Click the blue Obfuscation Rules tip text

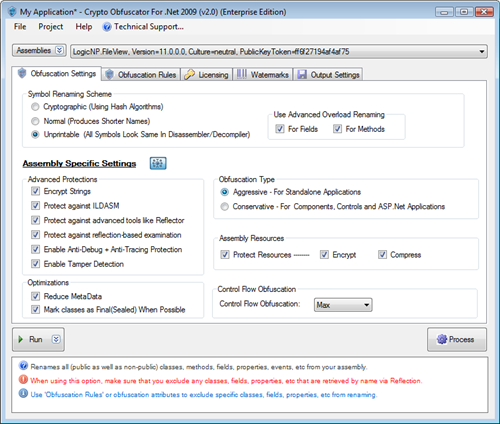(204, 395)
